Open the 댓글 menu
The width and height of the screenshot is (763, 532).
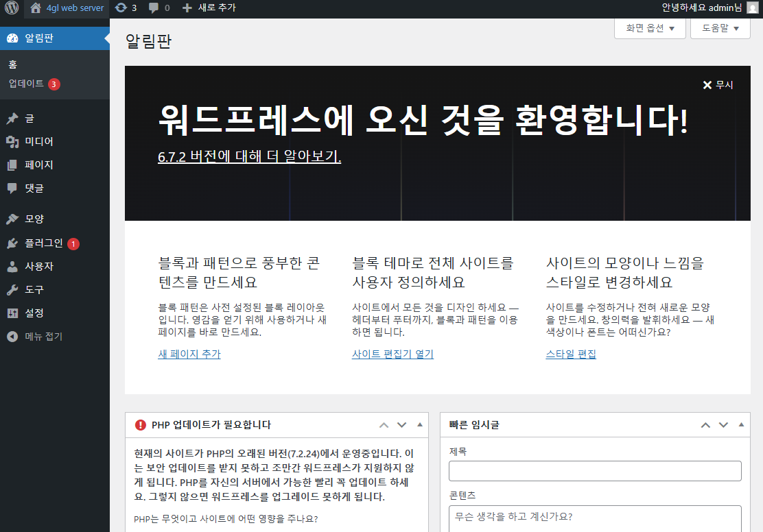coord(54,189)
